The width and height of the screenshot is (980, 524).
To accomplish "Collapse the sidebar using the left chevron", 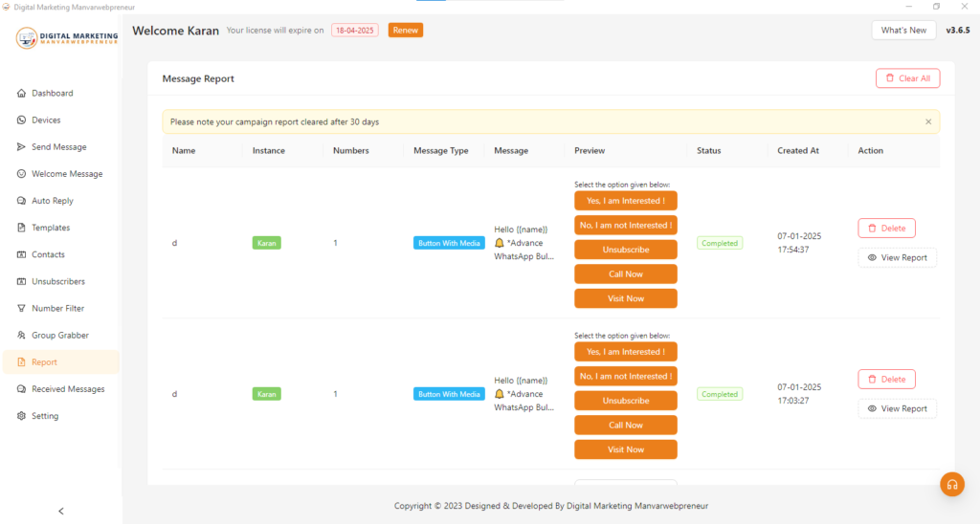I will point(61,511).
